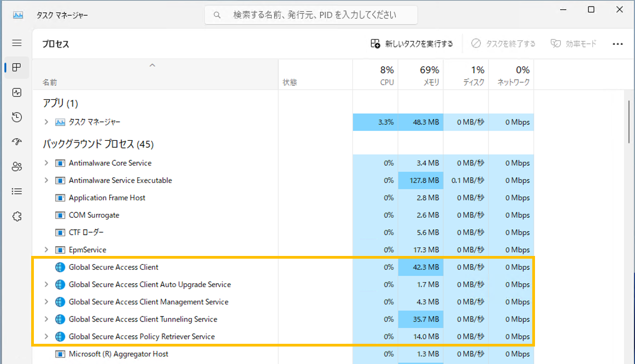Screen dimensions: 635x364
Task: Click the Policy Retriever Service globe icon
Action: point(60,337)
